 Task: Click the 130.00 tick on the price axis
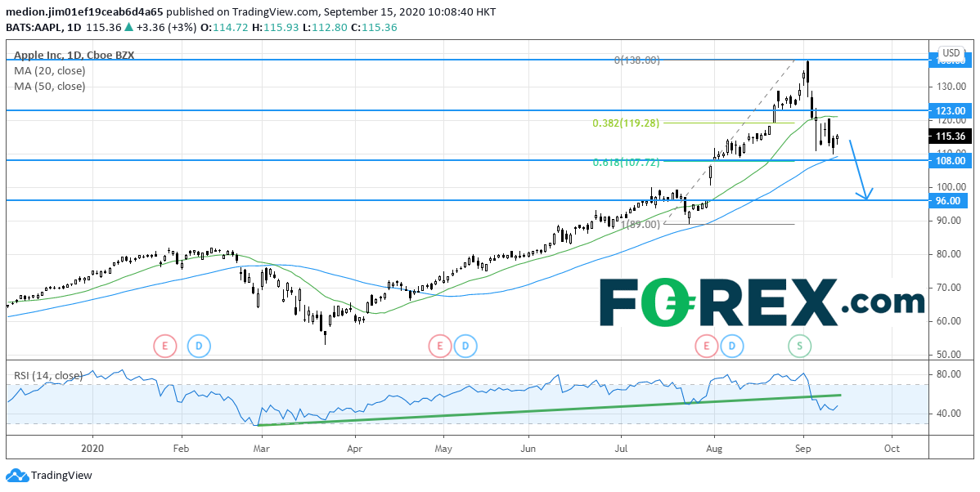click(x=953, y=86)
